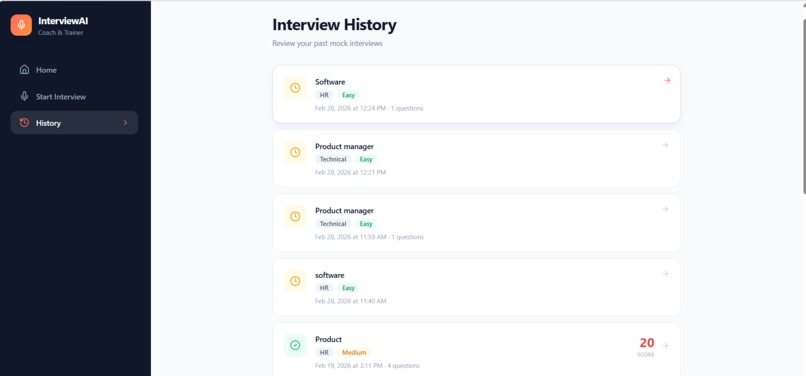This screenshot has height=376, width=806.
Task: Click green checkmark icon on Product card
Action: point(295,345)
